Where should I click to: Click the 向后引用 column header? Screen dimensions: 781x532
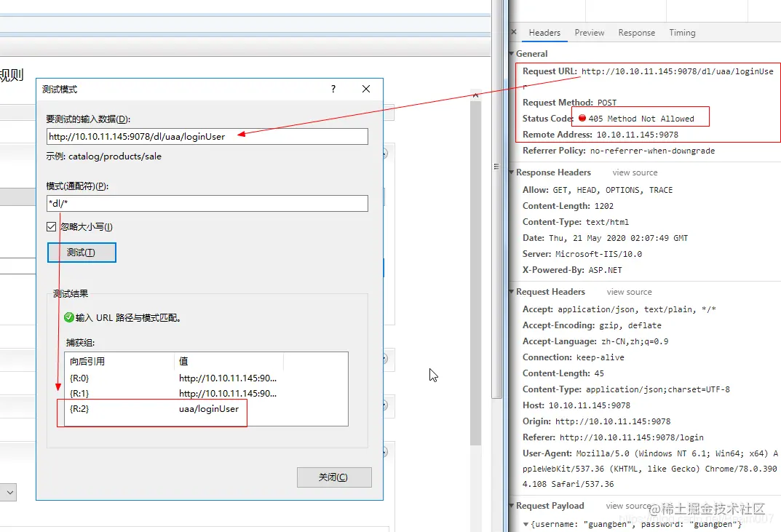(119, 362)
